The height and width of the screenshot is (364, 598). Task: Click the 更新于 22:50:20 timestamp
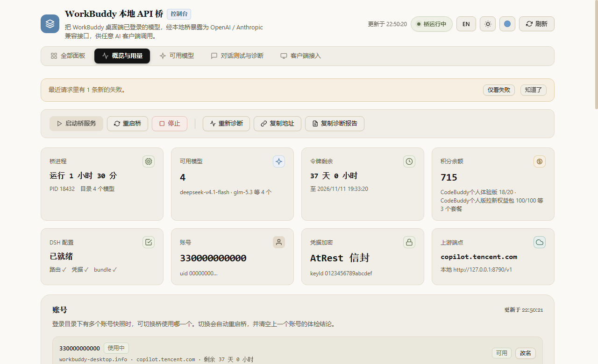pos(387,24)
